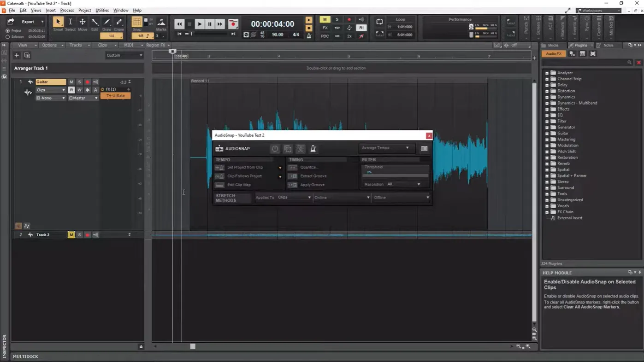The image size is (644, 362).
Task: Pick the Edit tool
Action: point(95,22)
